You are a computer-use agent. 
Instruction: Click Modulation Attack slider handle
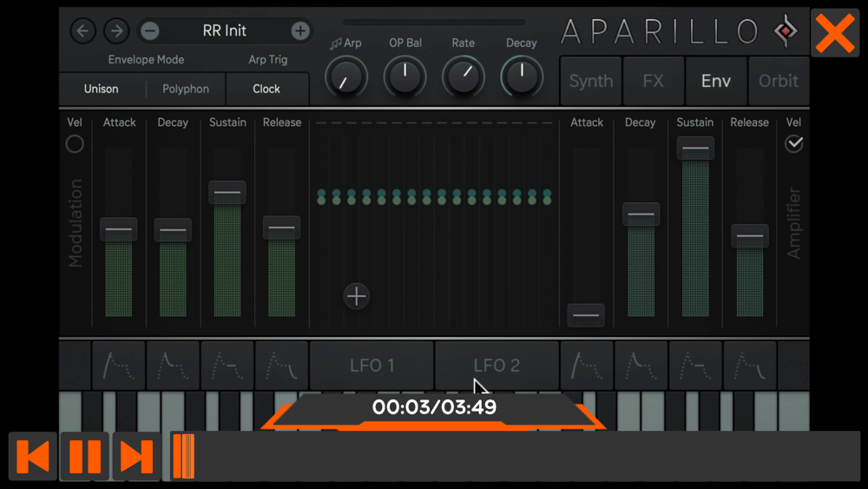(x=119, y=229)
